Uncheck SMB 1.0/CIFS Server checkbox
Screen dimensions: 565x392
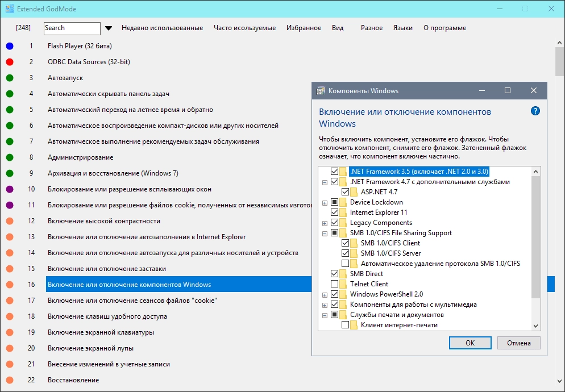point(345,253)
